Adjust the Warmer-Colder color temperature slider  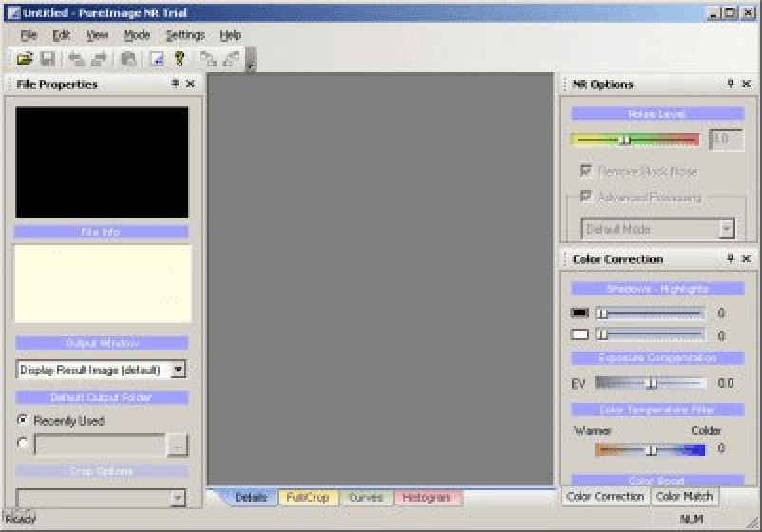[x=650, y=450]
